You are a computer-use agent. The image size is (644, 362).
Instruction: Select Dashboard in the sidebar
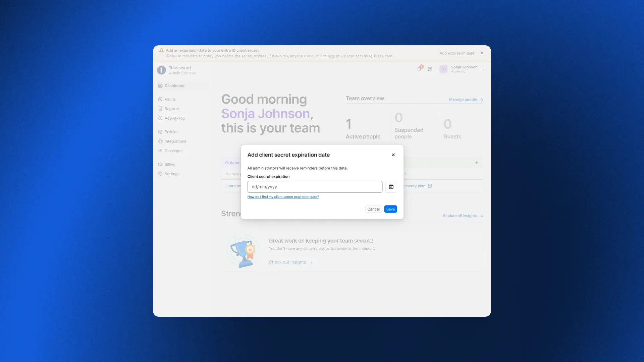183,86
